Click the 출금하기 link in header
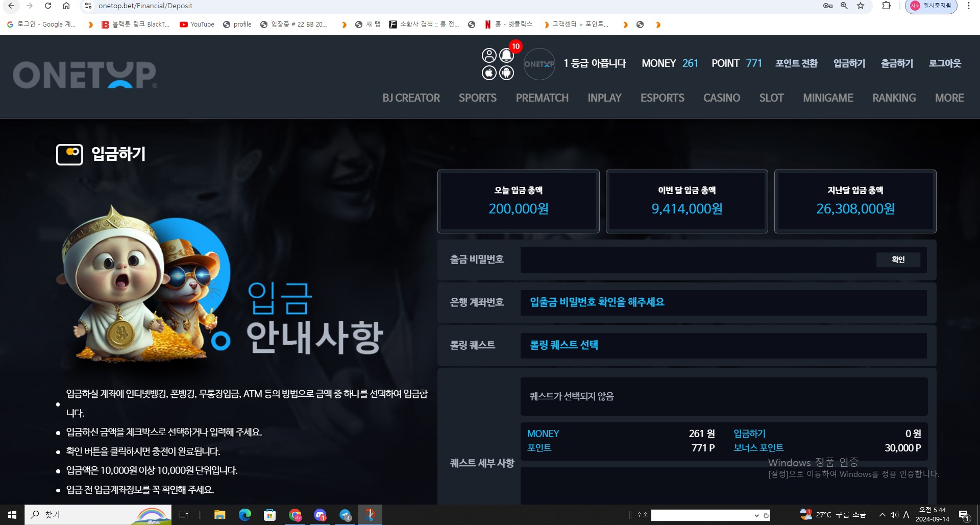Image resolution: width=980 pixels, height=525 pixels. [897, 63]
